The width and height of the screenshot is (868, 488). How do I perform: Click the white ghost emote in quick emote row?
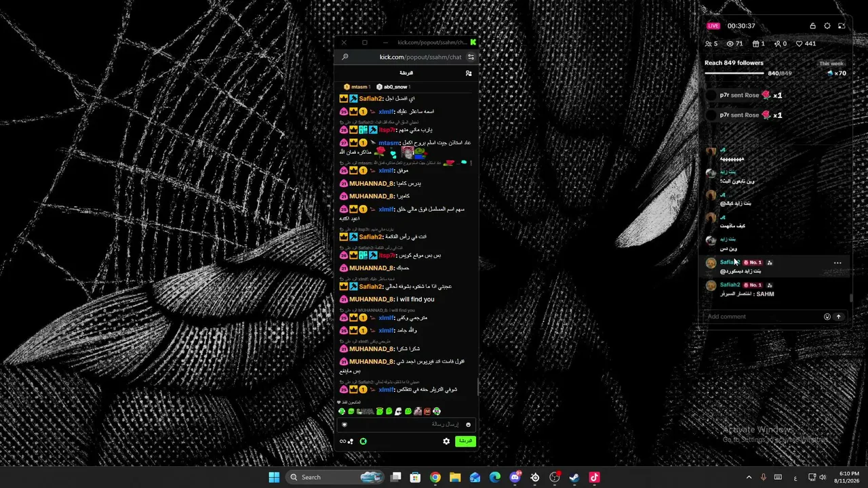(399, 411)
